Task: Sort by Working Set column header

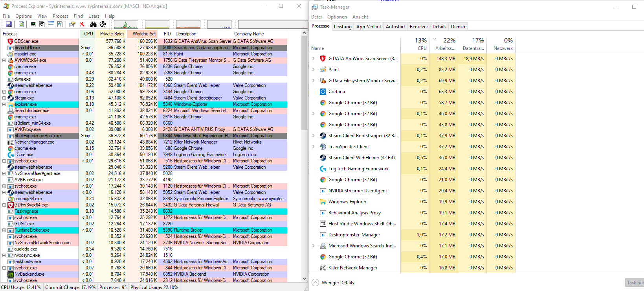Action: point(142,34)
